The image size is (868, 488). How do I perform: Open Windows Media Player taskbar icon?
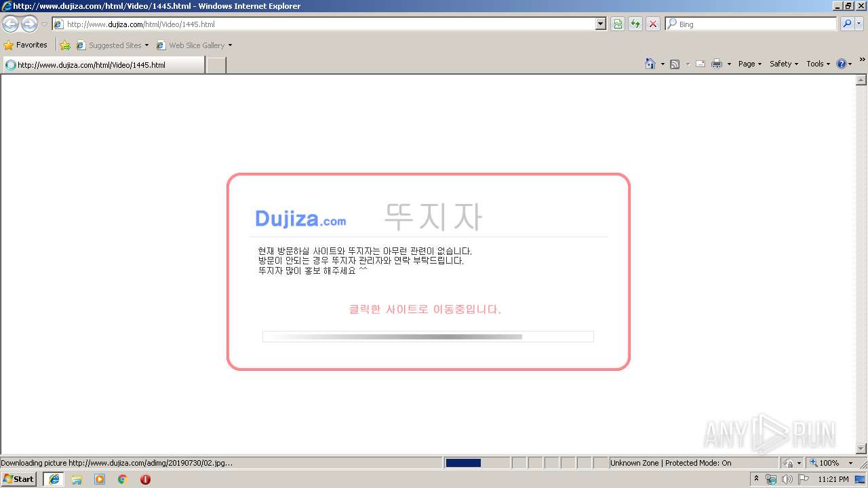pyautogui.click(x=100, y=479)
